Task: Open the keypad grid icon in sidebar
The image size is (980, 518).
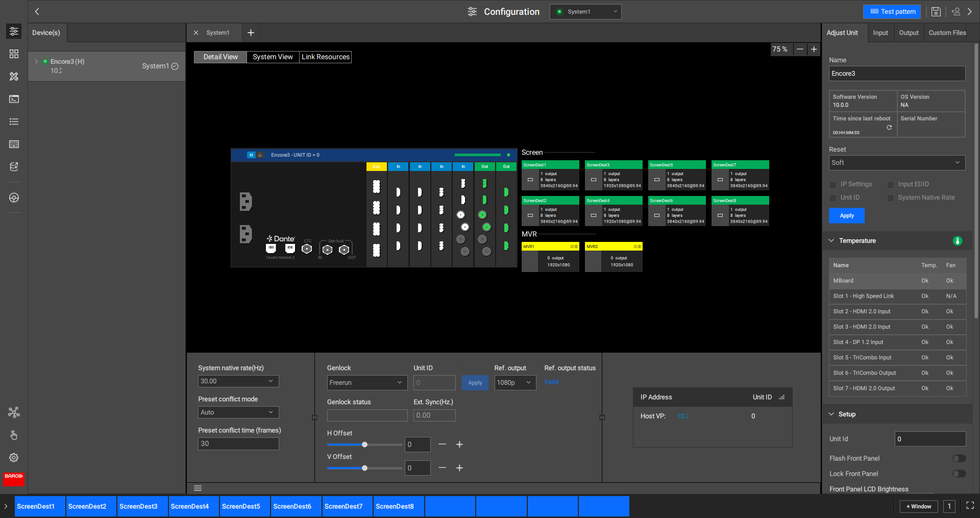Action: click(x=14, y=144)
